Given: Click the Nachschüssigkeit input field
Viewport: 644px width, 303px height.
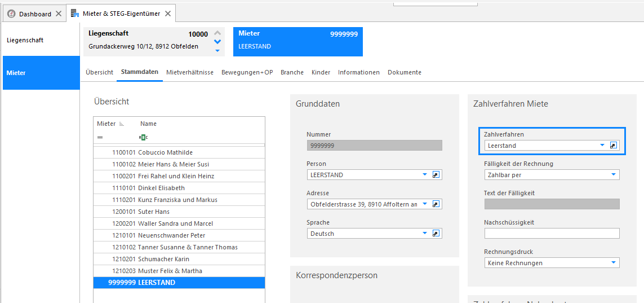Looking at the screenshot, I should 552,233.
